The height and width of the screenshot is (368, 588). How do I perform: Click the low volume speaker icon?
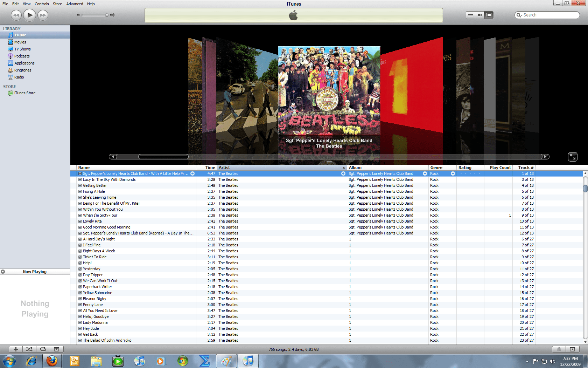(78, 15)
